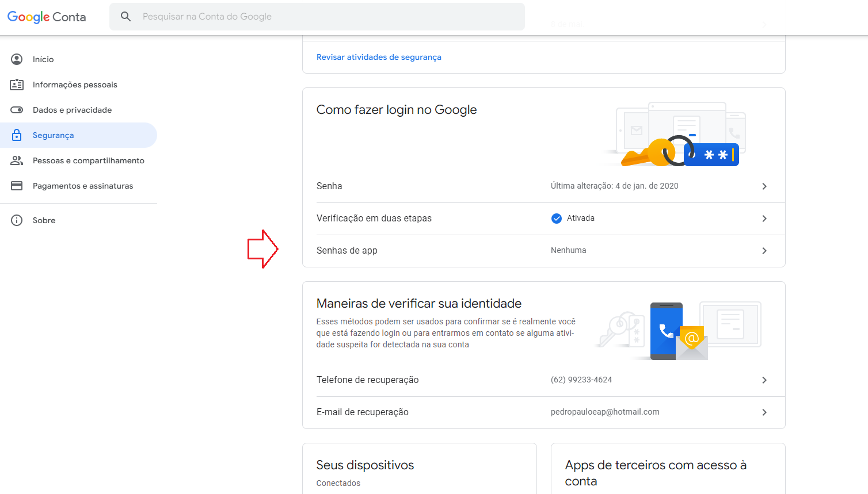The image size is (868, 494).
Task: Click the 'Conectados' text
Action: [338, 483]
